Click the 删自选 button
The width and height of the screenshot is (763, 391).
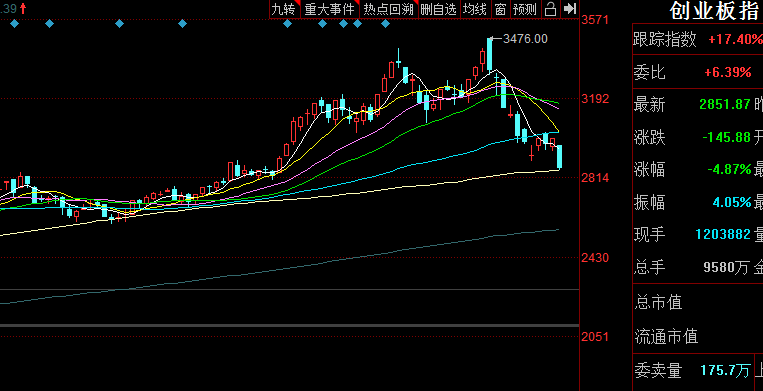click(x=439, y=9)
